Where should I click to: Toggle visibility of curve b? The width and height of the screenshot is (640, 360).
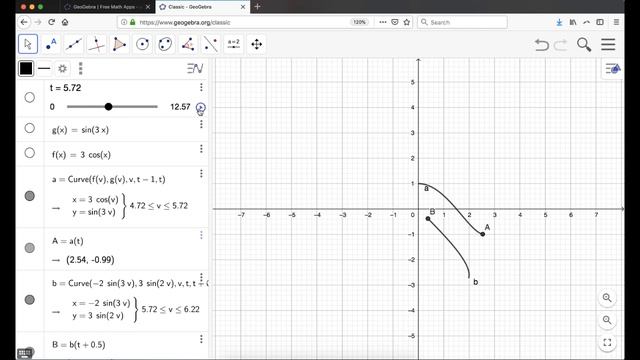pos(29,300)
